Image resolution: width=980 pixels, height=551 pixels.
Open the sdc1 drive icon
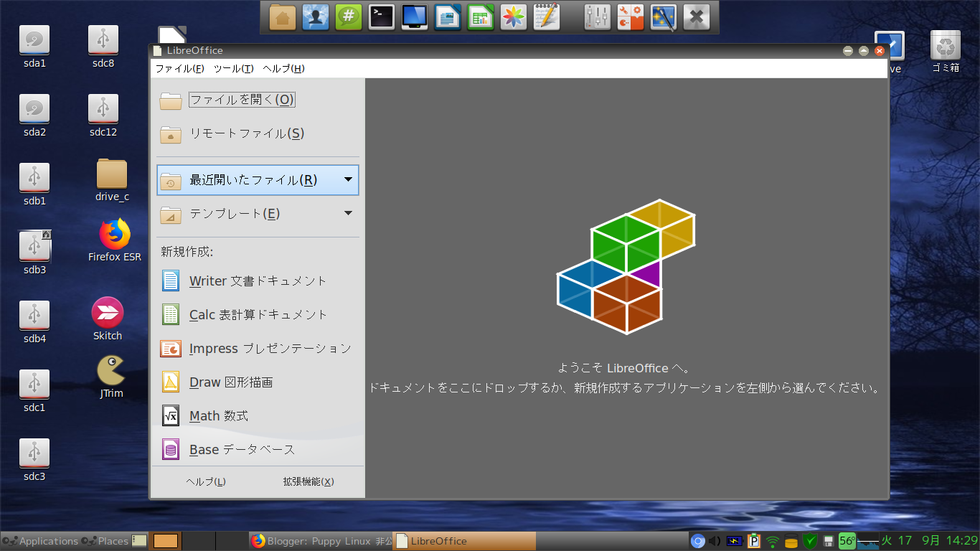click(x=34, y=385)
